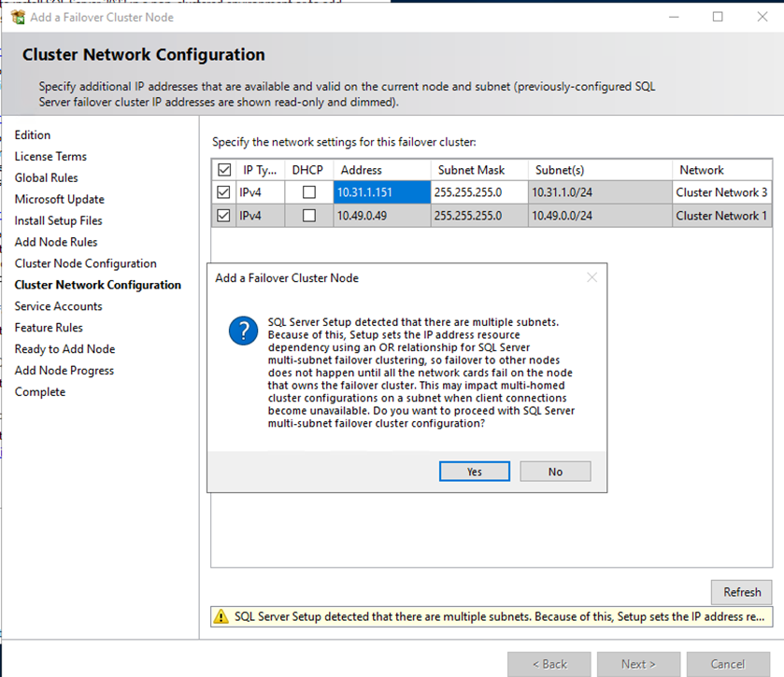Click the Refresh button
This screenshot has width=784, height=677.
pyautogui.click(x=741, y=592)
